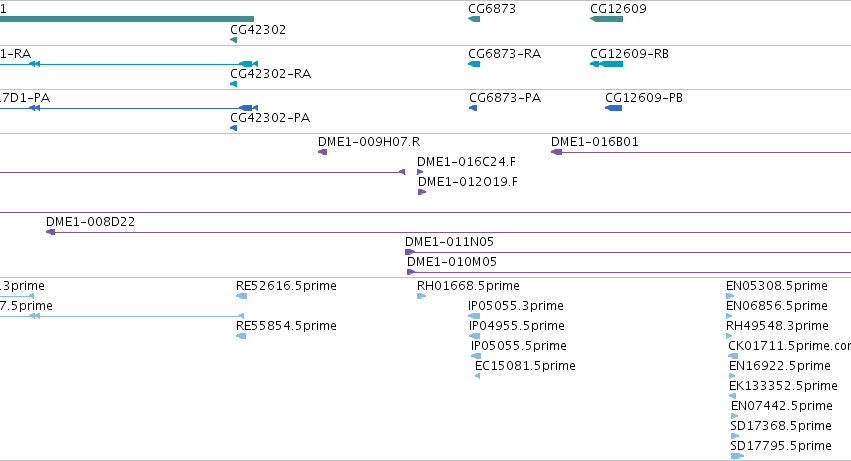Click the DME1-008D22 clone start arrow
The height and width of the screenshot is (461, 851).
(x=50, y=232)
